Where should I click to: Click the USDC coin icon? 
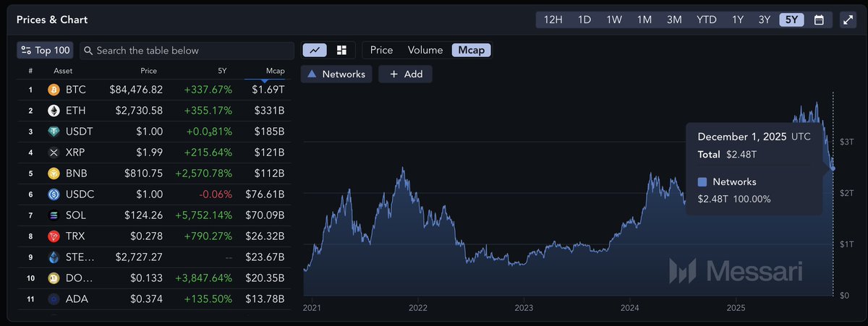point(53,194)
